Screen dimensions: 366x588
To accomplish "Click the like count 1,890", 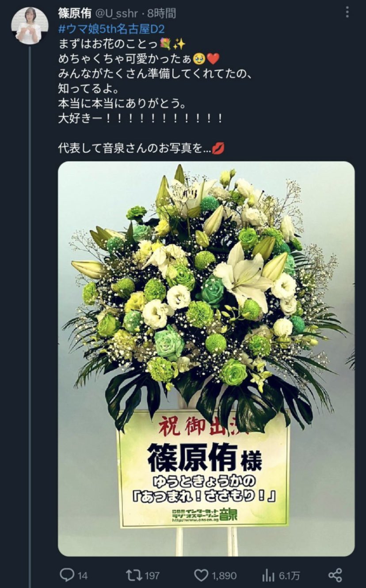I will tap(224, 576).
